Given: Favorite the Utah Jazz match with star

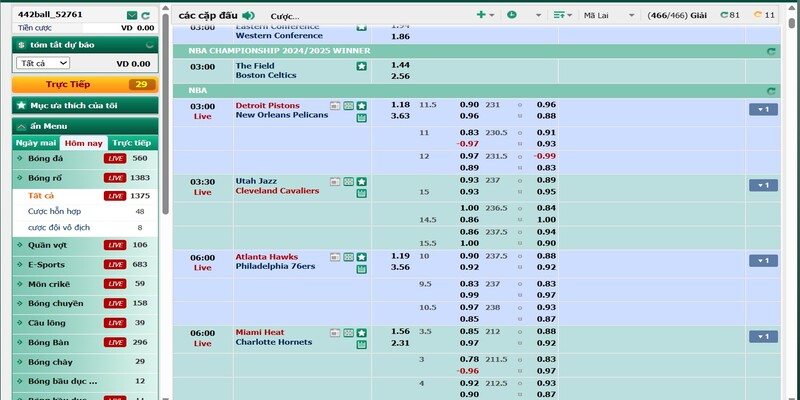Looking at the screenshot, I should point(362,181).
